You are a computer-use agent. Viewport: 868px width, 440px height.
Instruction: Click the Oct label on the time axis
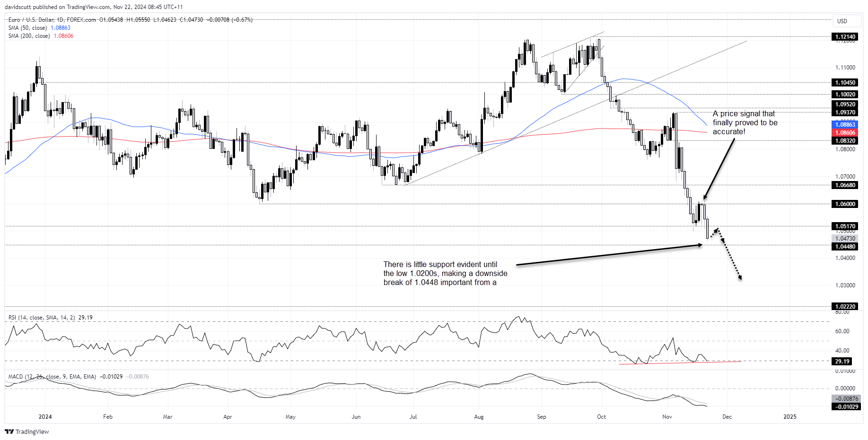click(601, 417)
